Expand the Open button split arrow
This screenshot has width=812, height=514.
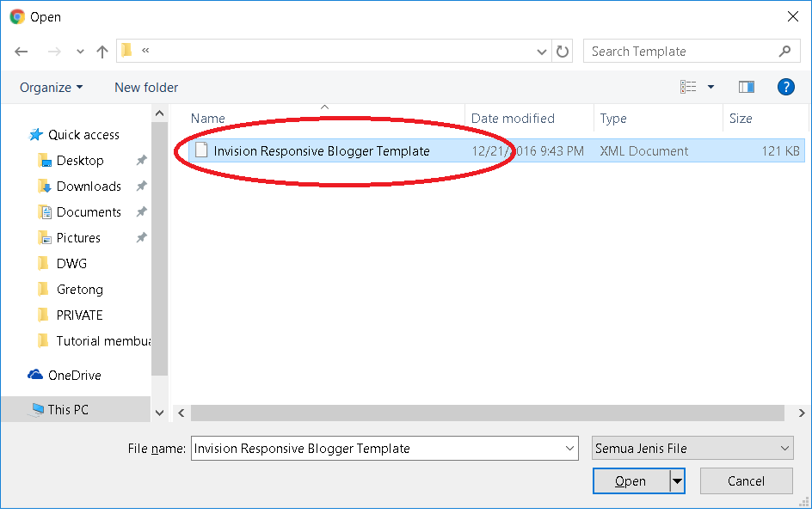point(677,481)
